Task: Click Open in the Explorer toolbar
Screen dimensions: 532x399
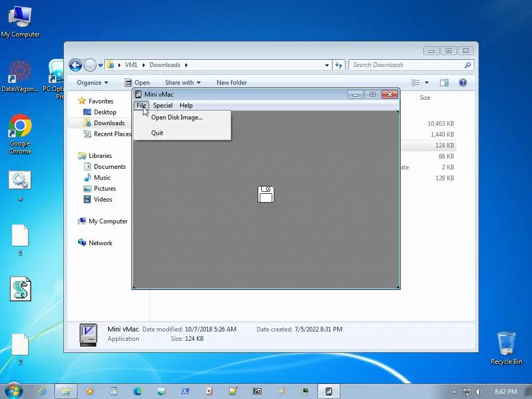Action: coord(137,83)
